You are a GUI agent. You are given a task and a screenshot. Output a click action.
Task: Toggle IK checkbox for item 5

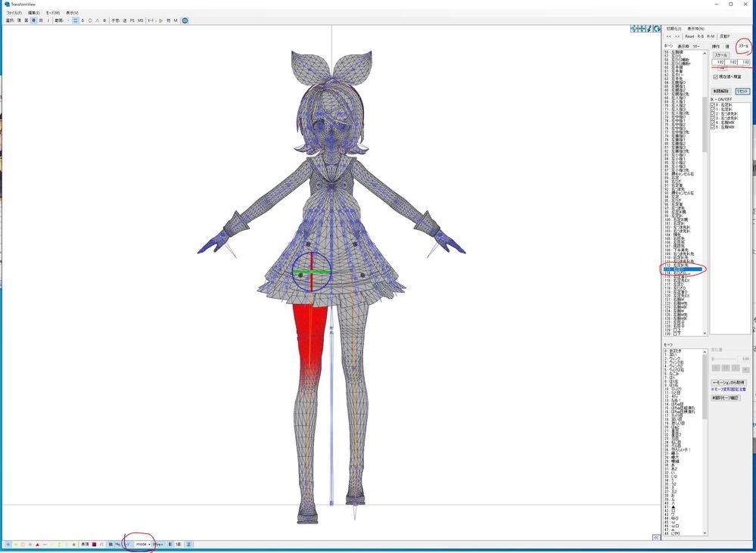[x=713, y=127]
